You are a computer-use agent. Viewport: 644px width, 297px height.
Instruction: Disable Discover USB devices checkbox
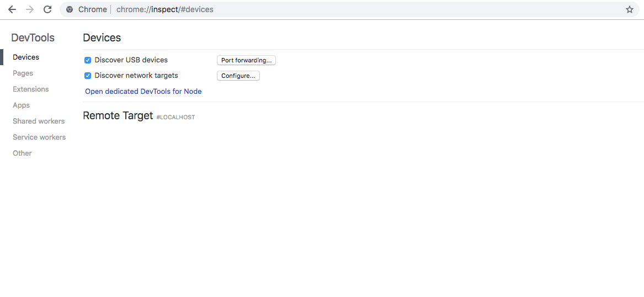[88, 60]
